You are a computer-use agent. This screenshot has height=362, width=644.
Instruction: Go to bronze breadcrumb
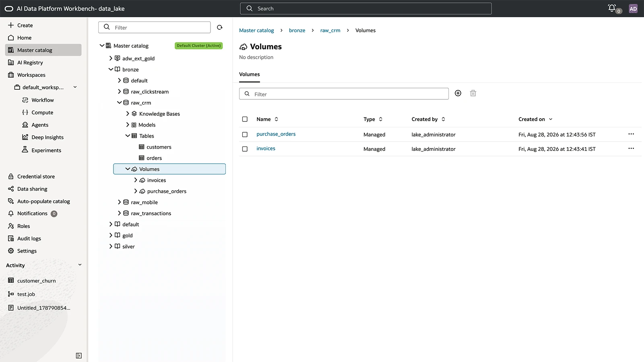coord(297,31)
